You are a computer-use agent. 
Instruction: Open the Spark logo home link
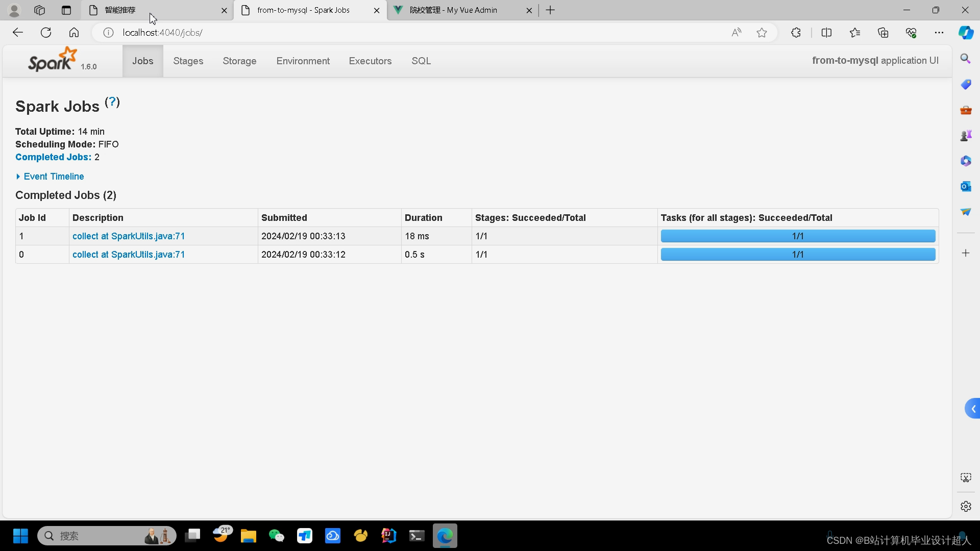pos(53,60)
